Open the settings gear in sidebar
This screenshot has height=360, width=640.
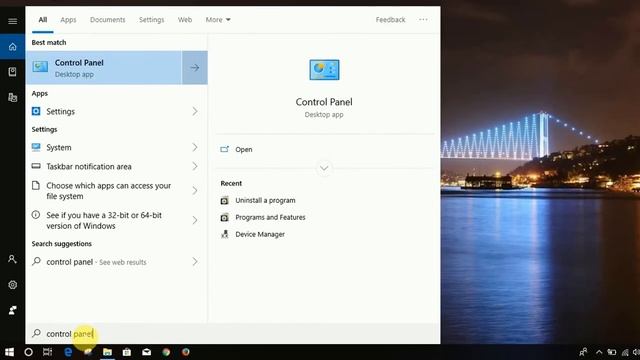(x=13, y=285)
